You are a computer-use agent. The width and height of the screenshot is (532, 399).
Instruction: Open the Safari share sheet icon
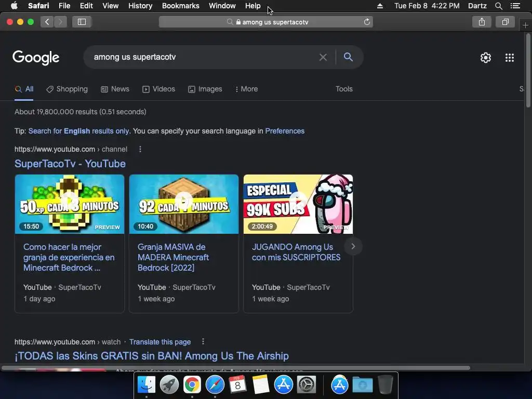tap(482, 22)
